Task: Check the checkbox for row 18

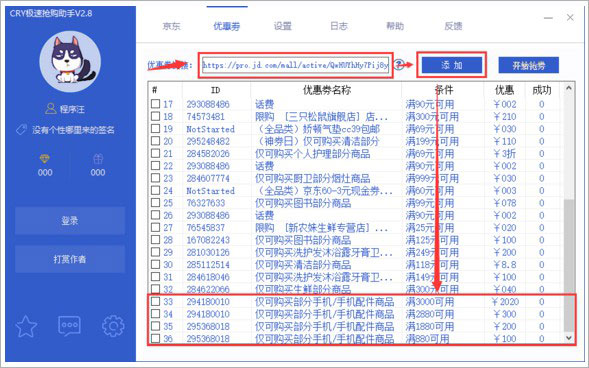Action: pos(156,116)
